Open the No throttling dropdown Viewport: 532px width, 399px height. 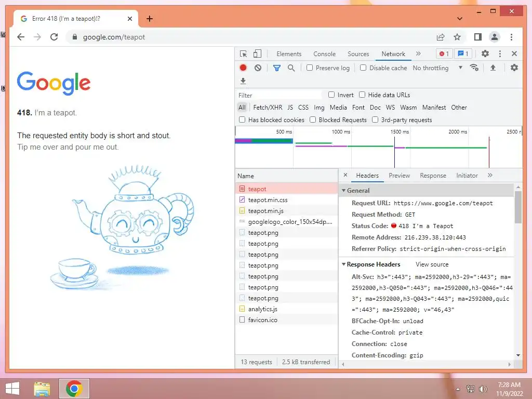tap(437, 68)
